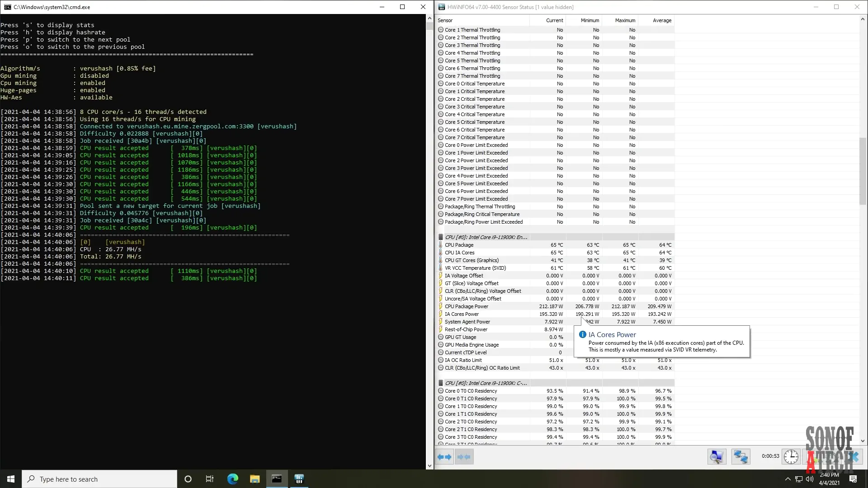Click the HWiNFO sensor list vertical scrollbar
868x488 pixels.
(863, 172)
